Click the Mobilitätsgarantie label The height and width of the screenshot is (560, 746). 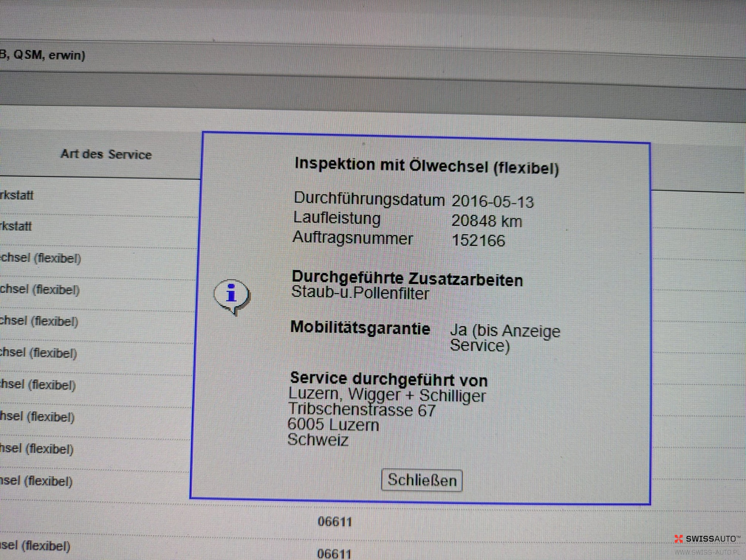click(x=360, y=328)
